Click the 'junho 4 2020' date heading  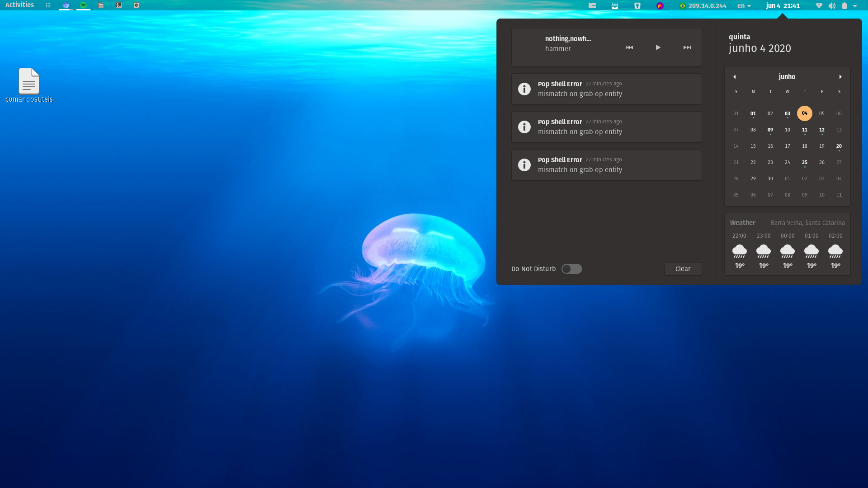(x=760, y=48)
